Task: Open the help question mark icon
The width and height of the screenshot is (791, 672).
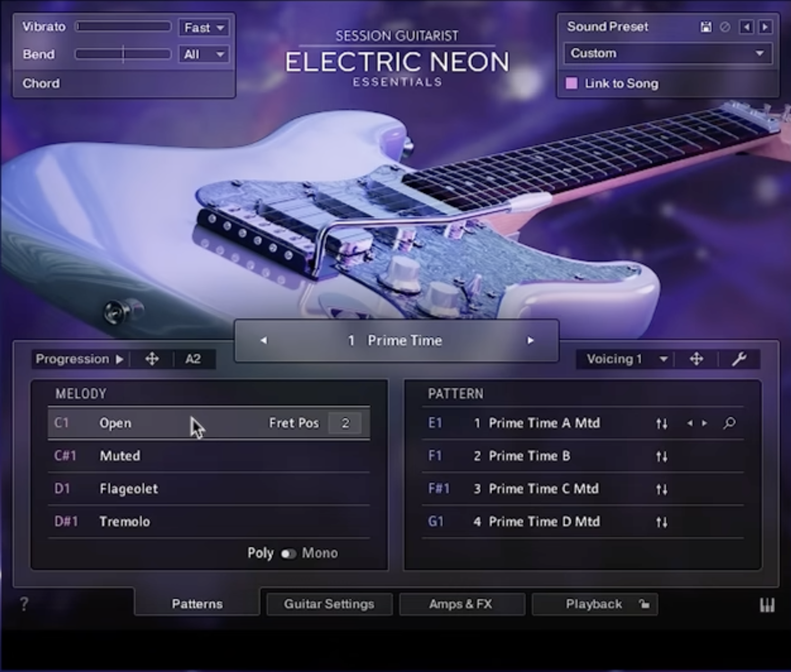Action: click(x=24, y=604)
